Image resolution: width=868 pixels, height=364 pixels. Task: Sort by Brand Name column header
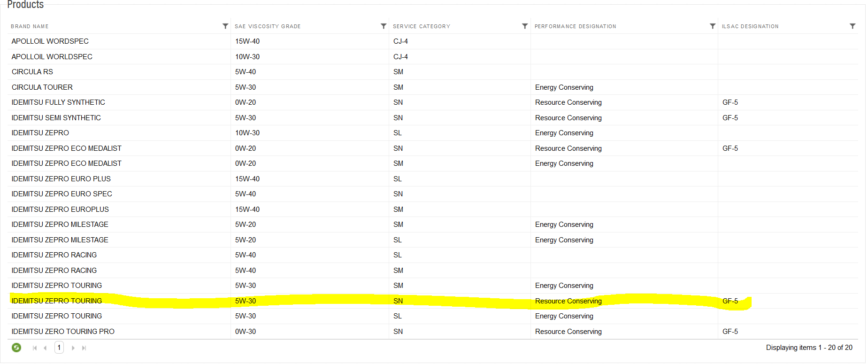click(x=30, y=26)
